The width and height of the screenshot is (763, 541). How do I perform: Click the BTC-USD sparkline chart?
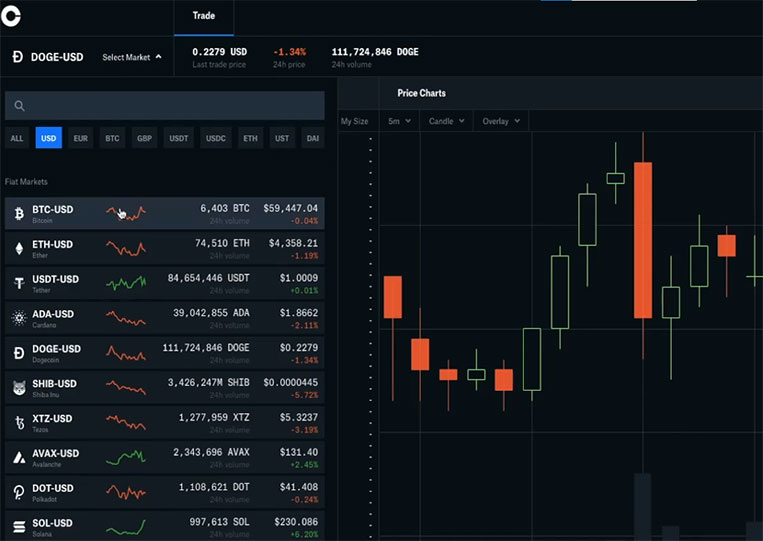coord(126,213)
